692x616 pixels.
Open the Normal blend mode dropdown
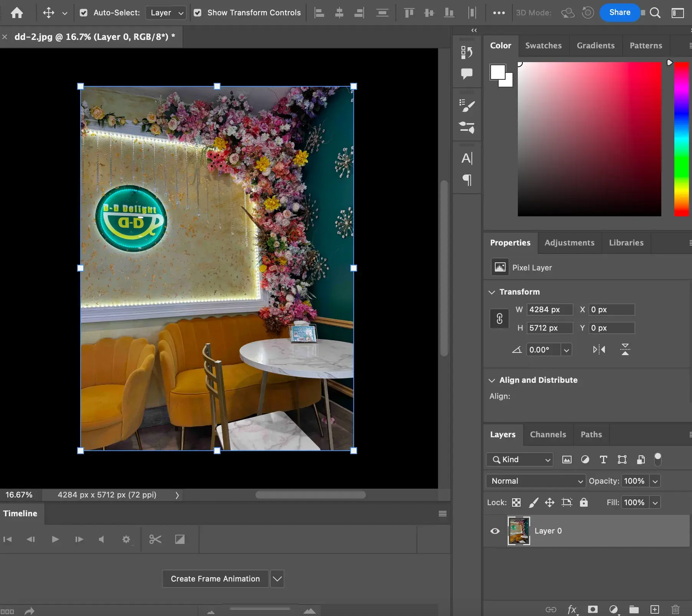pos(535,481)
